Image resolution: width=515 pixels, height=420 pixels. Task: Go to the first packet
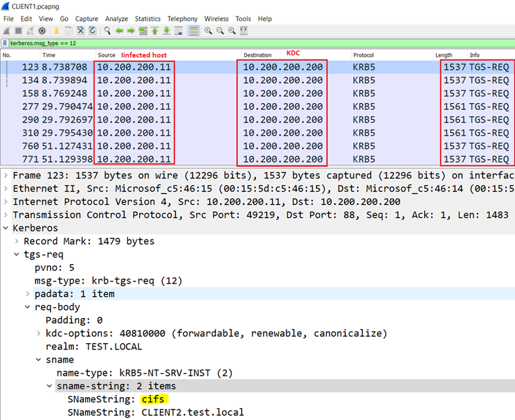tap(155, 31)
